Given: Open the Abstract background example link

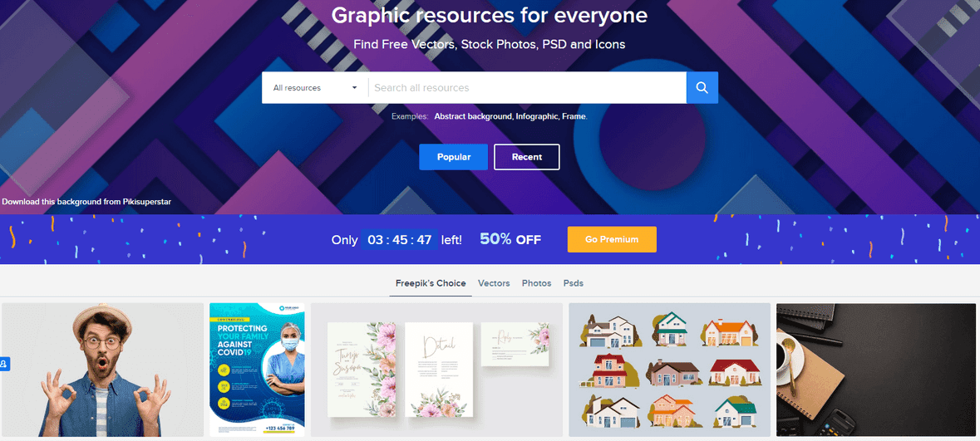Looking at the screenshot, I should coord(473,116).
